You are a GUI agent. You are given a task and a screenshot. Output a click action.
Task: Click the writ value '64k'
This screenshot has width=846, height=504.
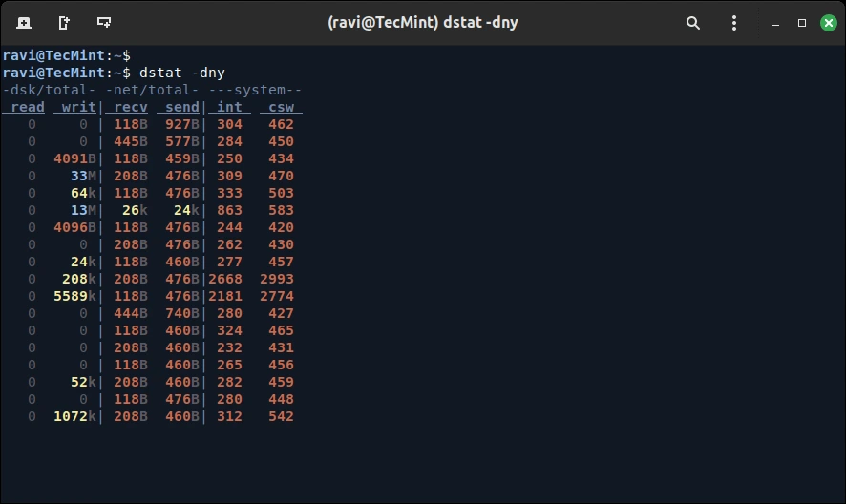point(84,193)
